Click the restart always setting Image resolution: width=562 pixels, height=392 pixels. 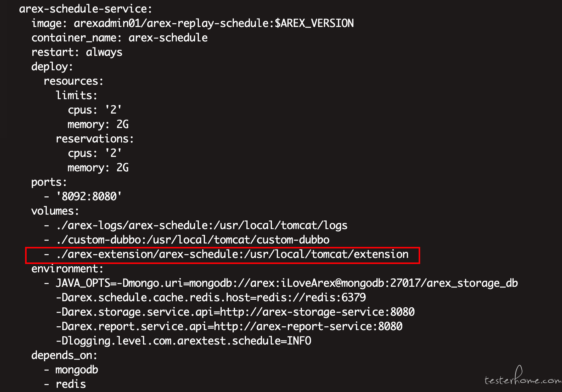click(x=77, y=52)
